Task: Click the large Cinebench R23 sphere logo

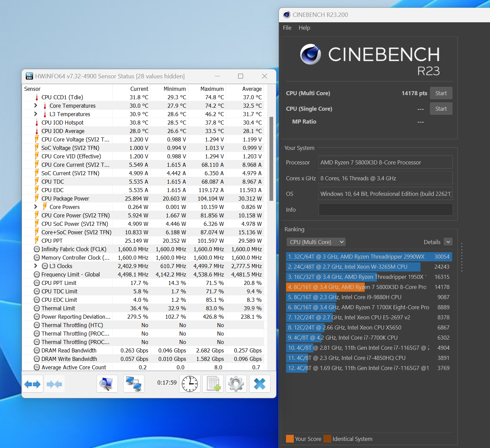Action: [311, 54]
